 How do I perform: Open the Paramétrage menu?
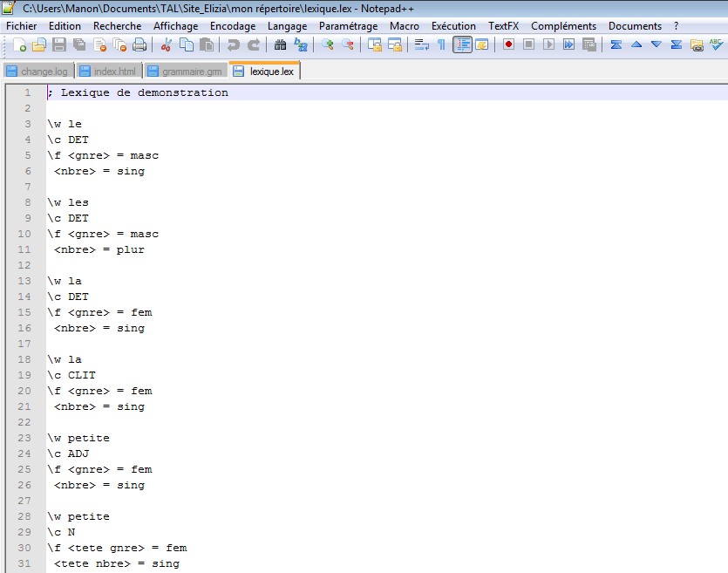(x=348, y=26)
